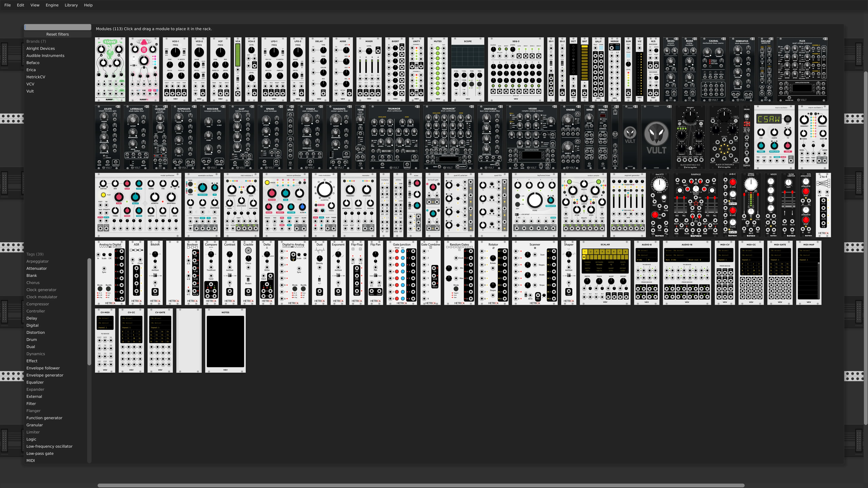Open the Library menu
This screenshot has width=868, height=488.
(71, 5)
